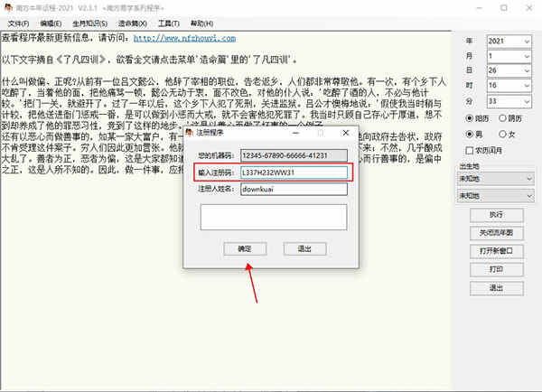Click the 您的机器码 read-only field

coord(294,155)
